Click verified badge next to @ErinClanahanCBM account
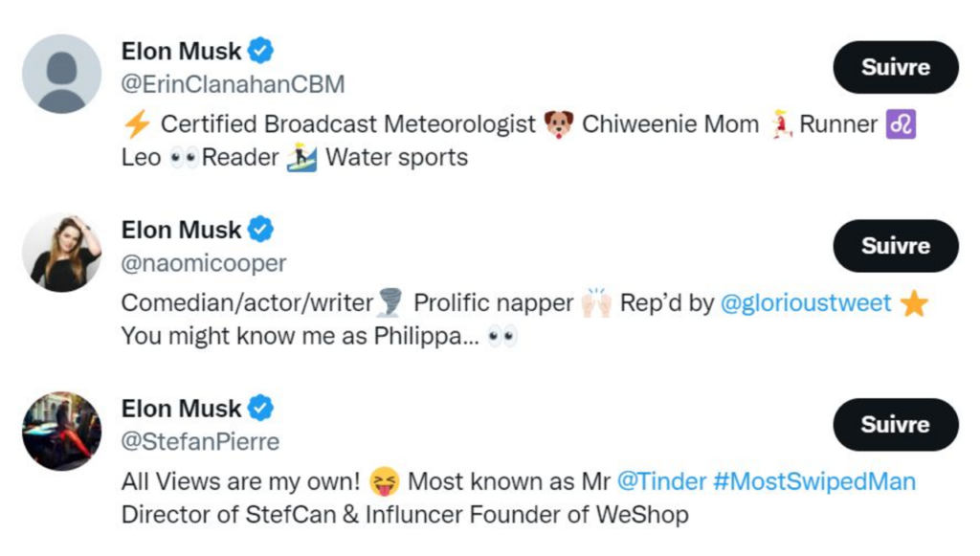The width and height of the screenshot is (980, 556). (260, 51)
